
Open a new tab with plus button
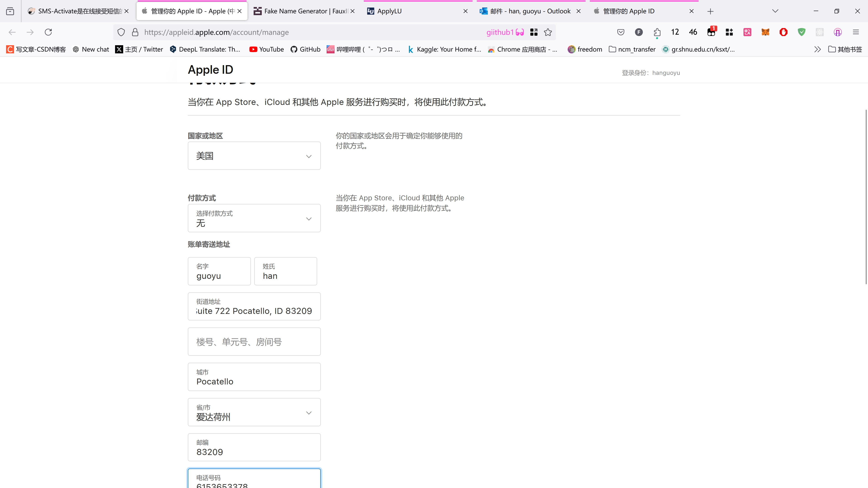pos(710,11)
